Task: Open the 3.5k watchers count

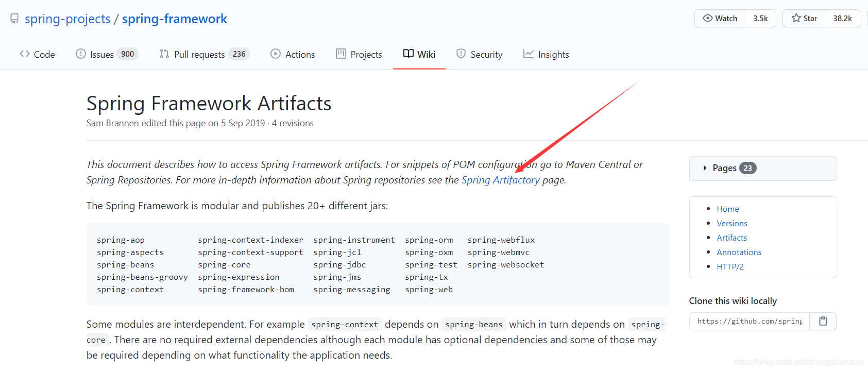Action: point(760,19)
